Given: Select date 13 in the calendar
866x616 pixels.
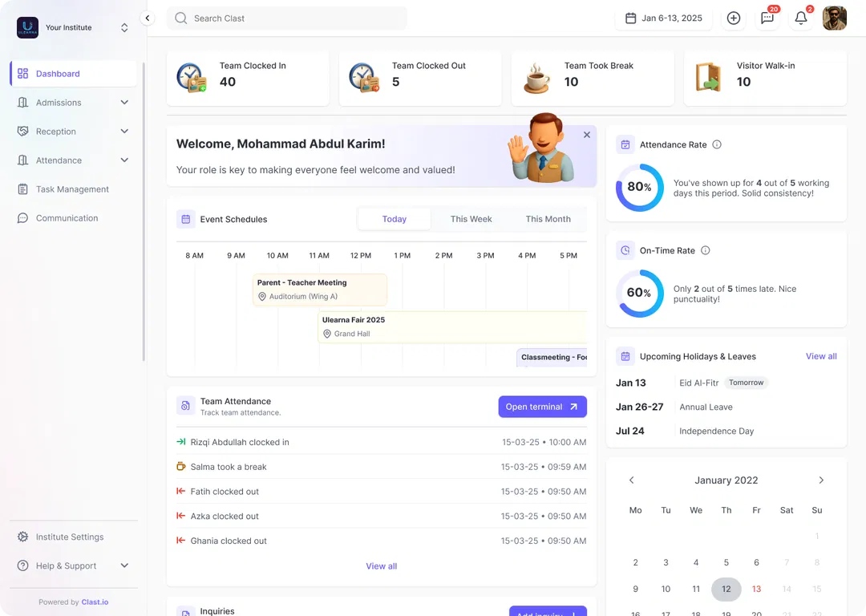Looking at the screenshot, I should coord(757,589).
